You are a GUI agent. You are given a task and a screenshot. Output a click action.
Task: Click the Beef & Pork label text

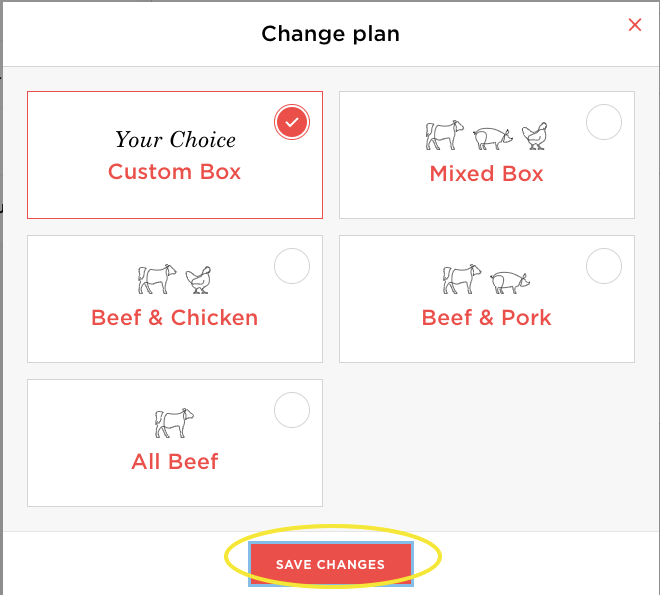click(487, 318)
